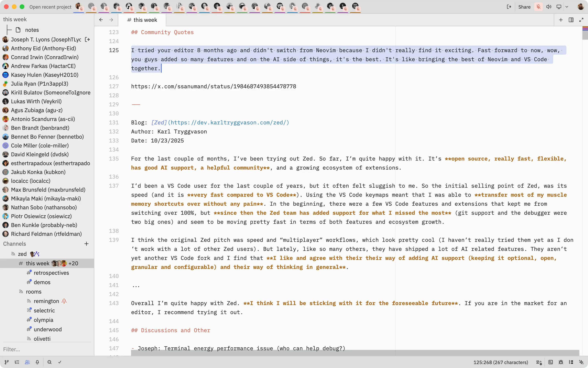588x368 pixels.
Task: Open the agent panel sparkle icon
Action: point(582,362)
